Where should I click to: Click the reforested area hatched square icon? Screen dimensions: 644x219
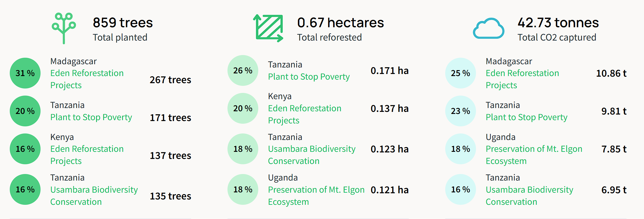click(268, 28)
